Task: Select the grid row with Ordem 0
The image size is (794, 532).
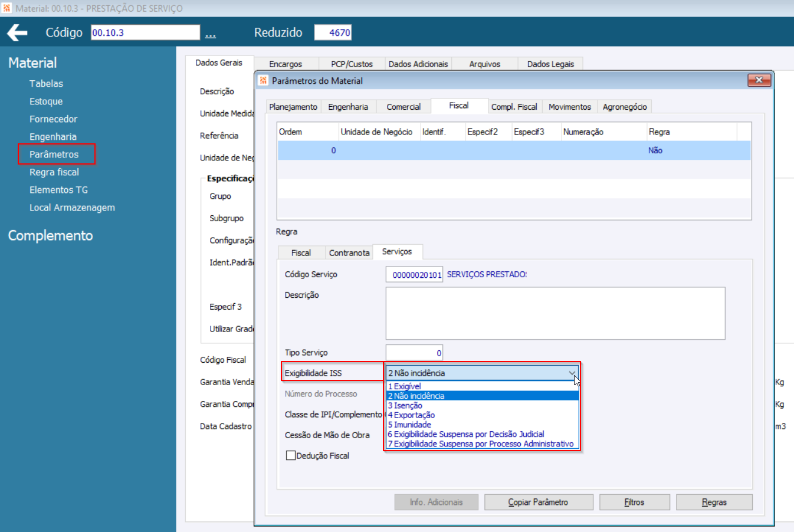Action: click(x=514, y=150)
